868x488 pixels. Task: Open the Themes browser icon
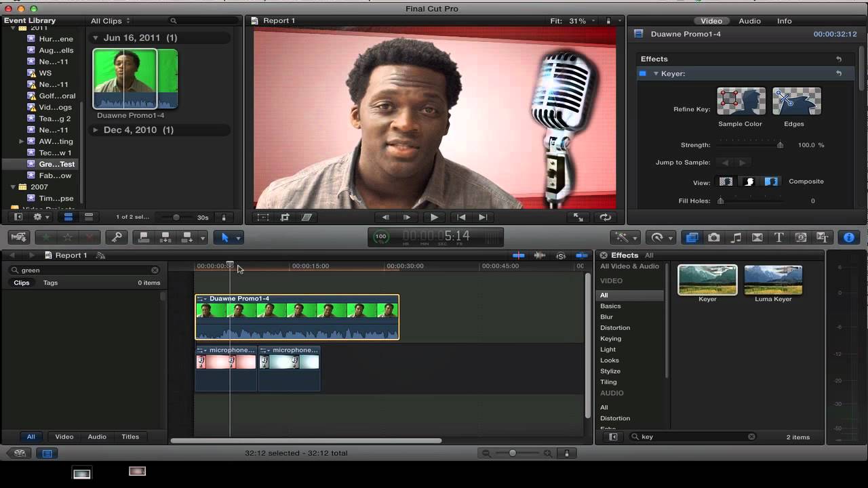[x=823, y=237]
